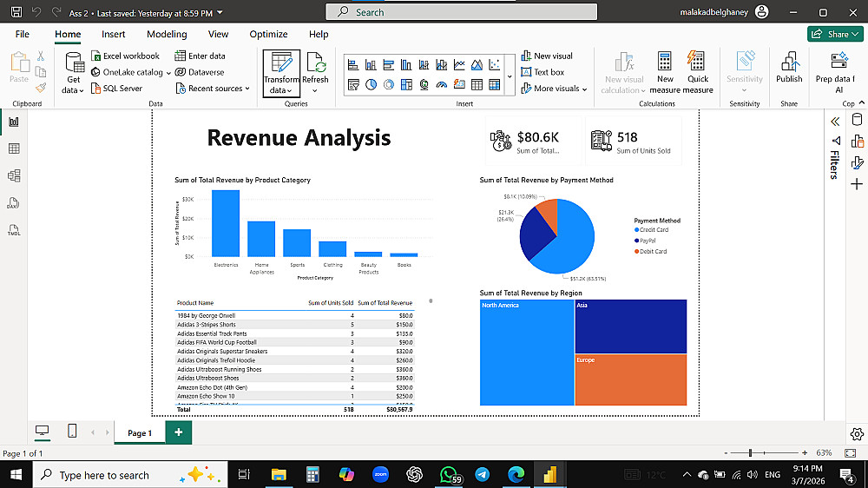Switch to desktop layout view
868x488 pixels.
pyautogui.click(x=42, y=431)
